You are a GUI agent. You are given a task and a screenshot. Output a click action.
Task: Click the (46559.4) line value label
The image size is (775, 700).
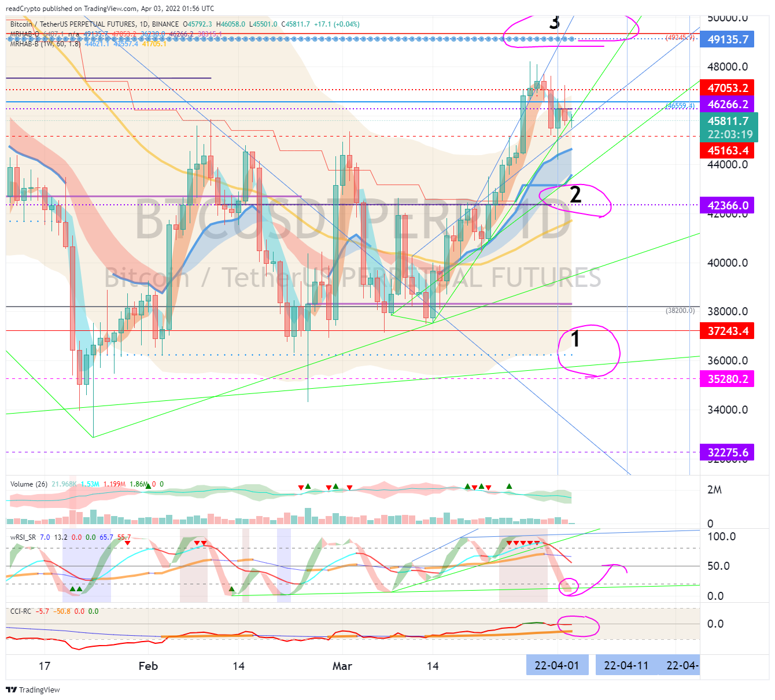point(680,106)
